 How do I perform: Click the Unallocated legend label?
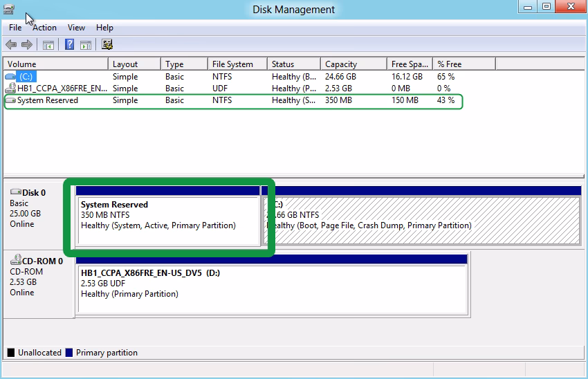39,353
